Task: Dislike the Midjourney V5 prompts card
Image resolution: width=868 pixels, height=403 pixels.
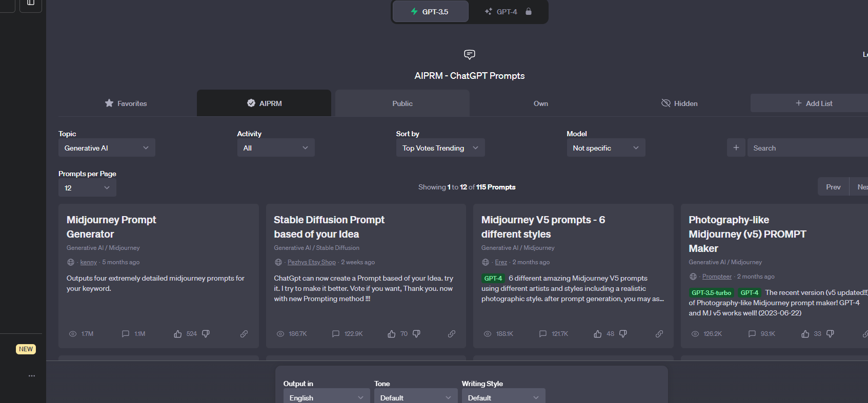Action: click(623, 334)
